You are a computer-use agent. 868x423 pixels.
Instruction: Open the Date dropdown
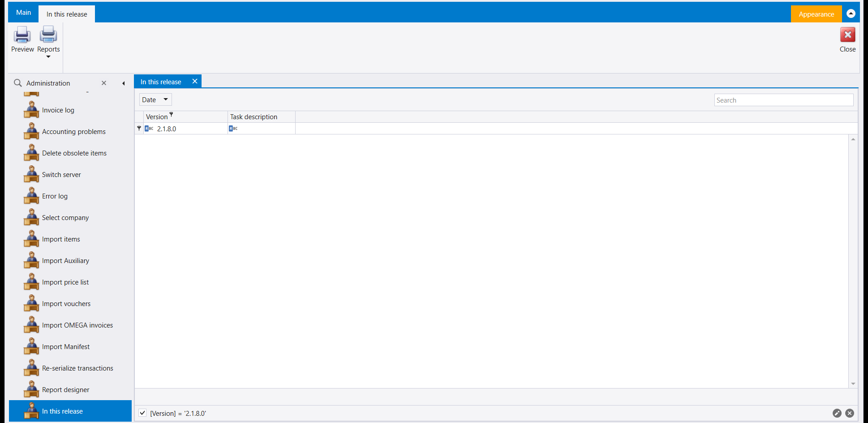point(155,99)
